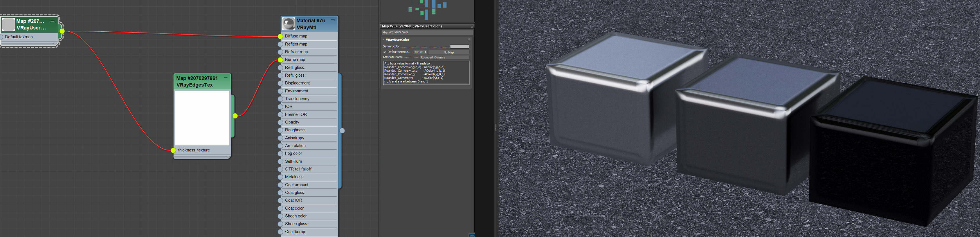Viewport: 980px width, 237px height.
Task: Click the rollout grip icon beside VRayUserColor
Action: coord(469,39)
